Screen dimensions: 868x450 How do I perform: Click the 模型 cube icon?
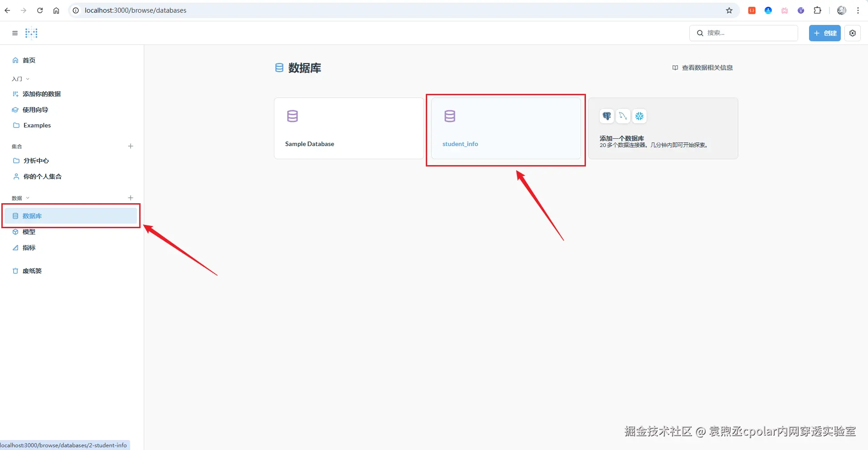[15, 232]
